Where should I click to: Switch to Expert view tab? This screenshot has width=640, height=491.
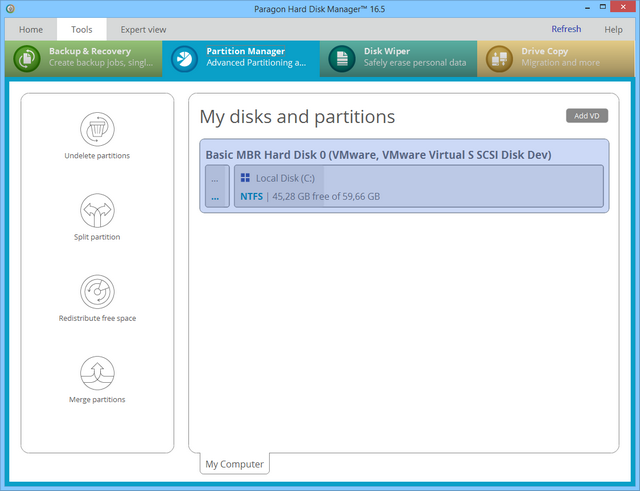[143, 30]
